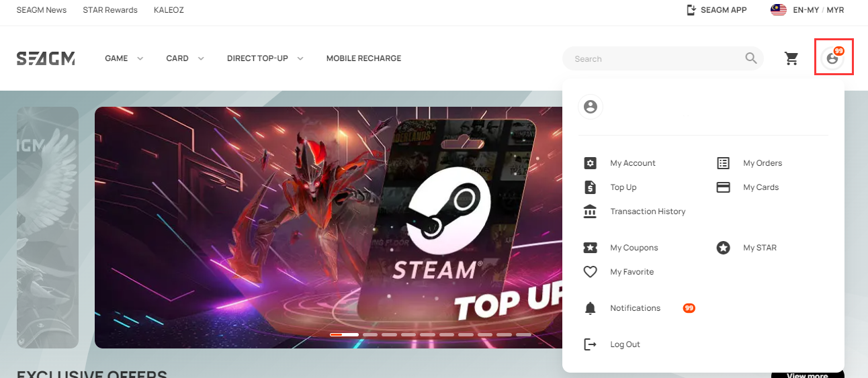Image resolution: width=868 pixels, height=378 pixels.
Task: Open My Account gear icon
Action: (x=590, y=163)
